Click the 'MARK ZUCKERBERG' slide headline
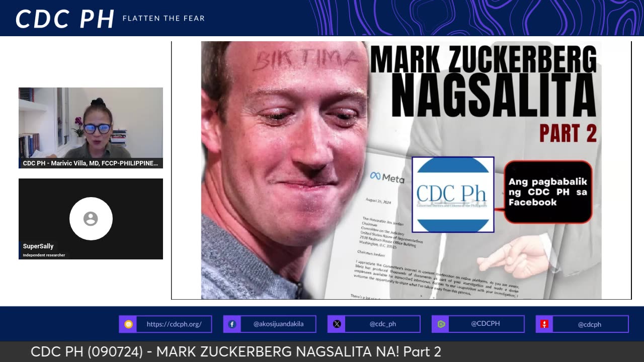 tap(483, 58)
